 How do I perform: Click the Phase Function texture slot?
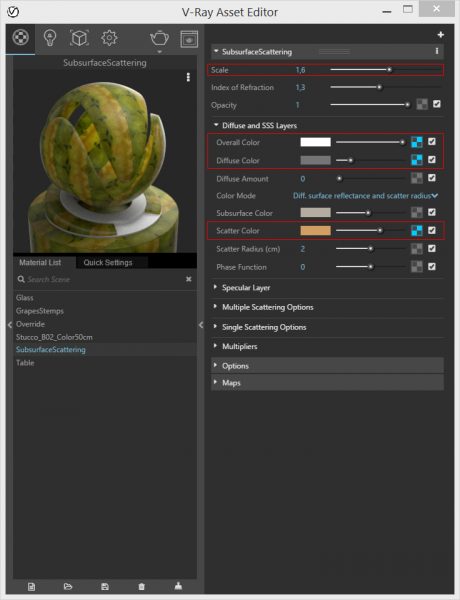(416, 267)
